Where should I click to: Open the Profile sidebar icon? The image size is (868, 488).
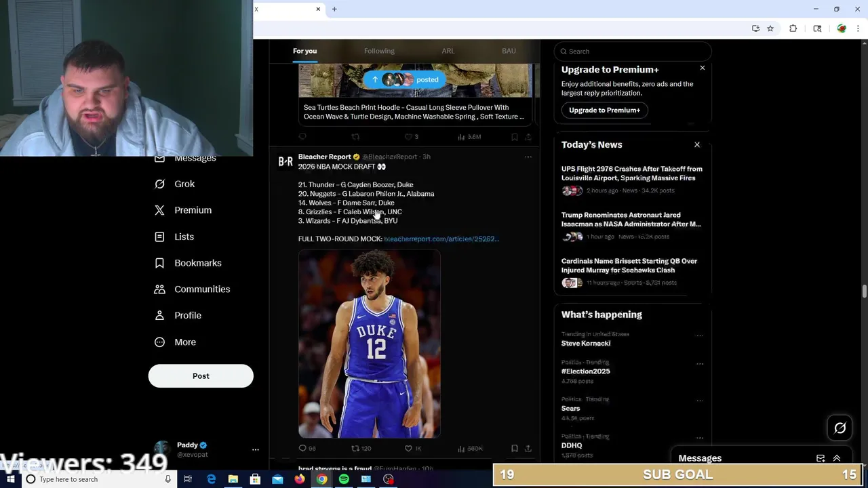[x=159, y=315]
